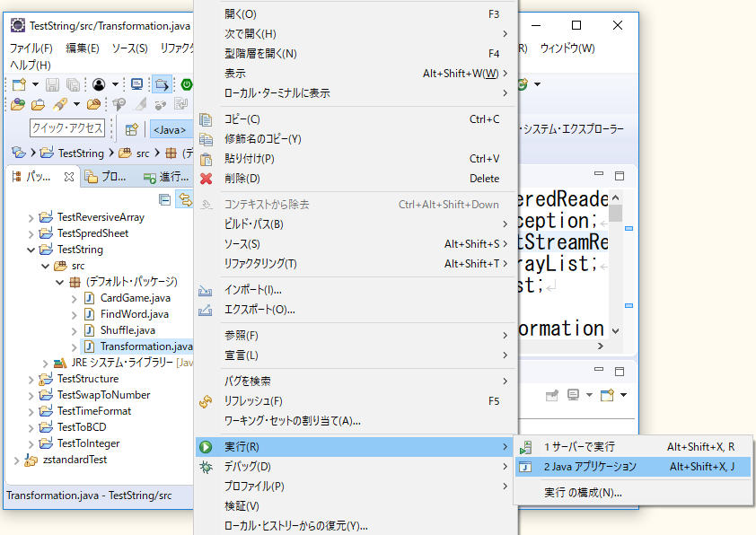Image resolution: width=756 pixels, height=535 pixels.
Task: Click the bug icon beside デバッグ(D)
Action: point(206,467)
